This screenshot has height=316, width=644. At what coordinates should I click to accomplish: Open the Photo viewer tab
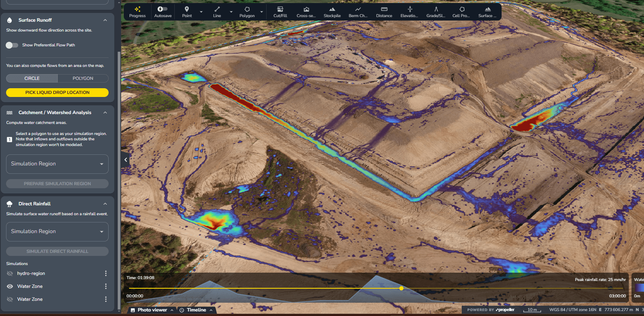pyautogui.click(x=152, y=310)
